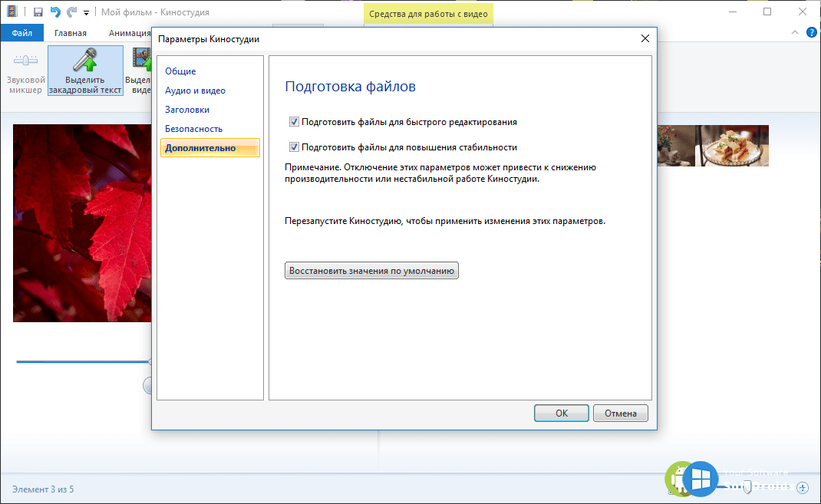The width and height of the screenshot is (821, 504).
Task: Toggle Подготовить файлы для быстрого редактирования checkbox
Action: coord(294,122)
